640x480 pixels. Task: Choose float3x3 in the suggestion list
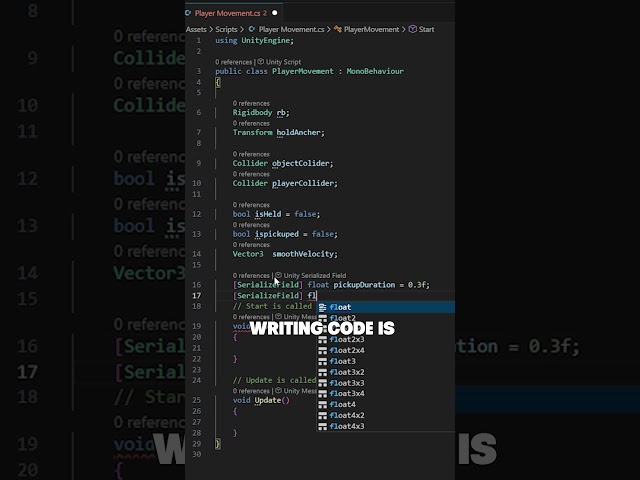[347, 383]
